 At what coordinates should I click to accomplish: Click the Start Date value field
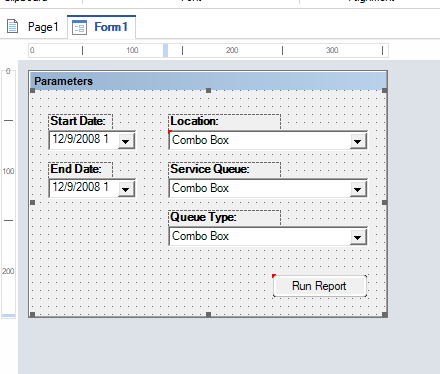coord(83,140)
